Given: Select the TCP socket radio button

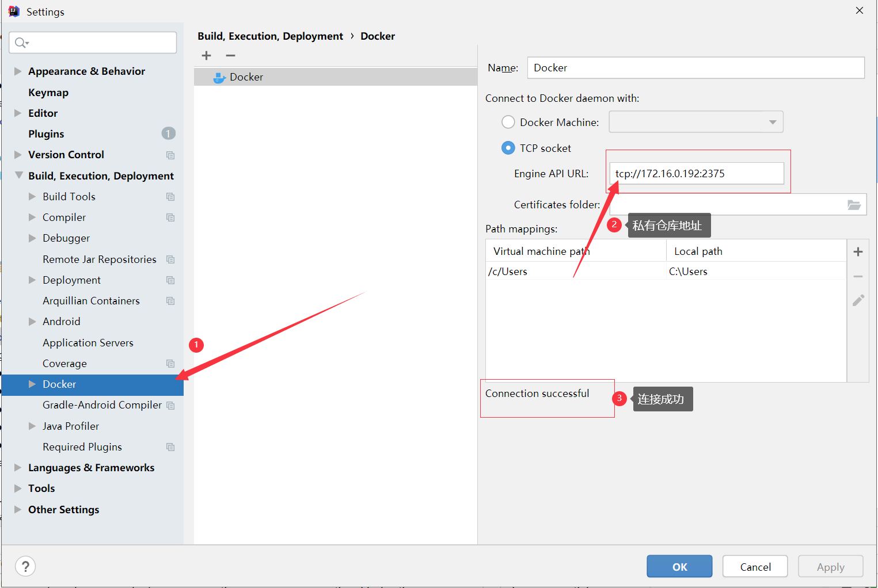Looking at the screenshot, I should [508, 148].
